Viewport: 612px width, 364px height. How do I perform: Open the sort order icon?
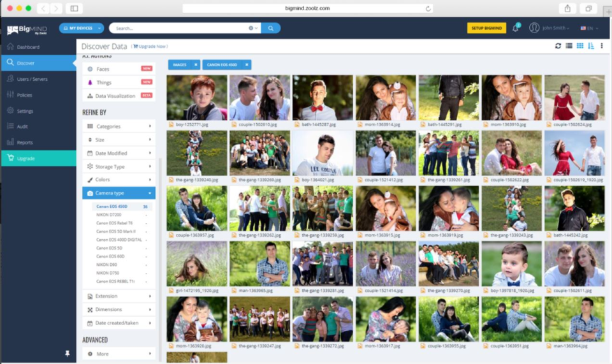point(591,46)
